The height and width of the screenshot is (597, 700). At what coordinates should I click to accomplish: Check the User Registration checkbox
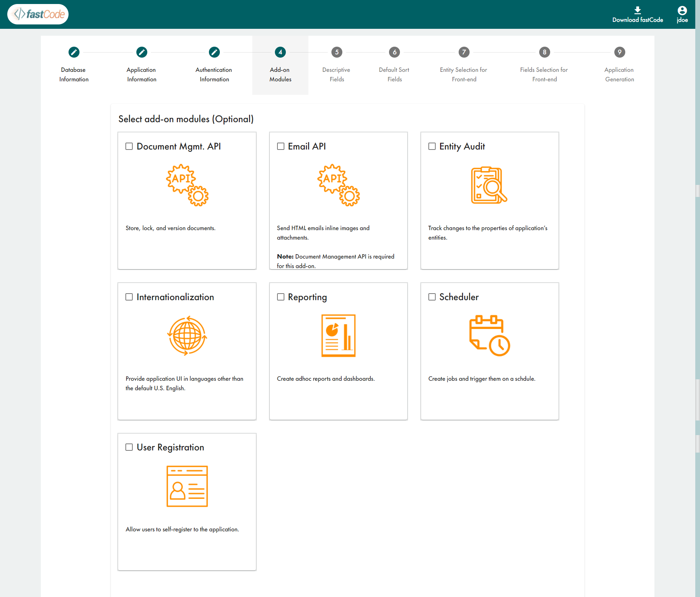coord(129,447)
